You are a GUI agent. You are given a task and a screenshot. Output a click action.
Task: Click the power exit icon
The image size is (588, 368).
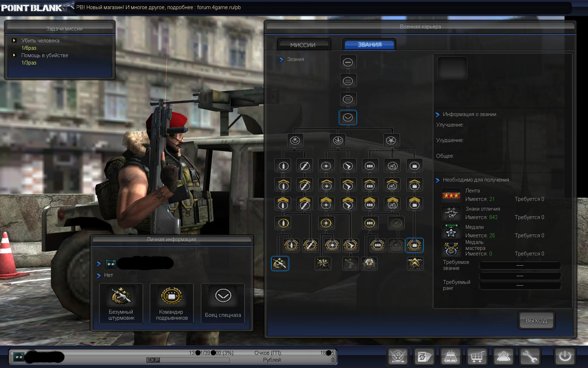point(565,357)
